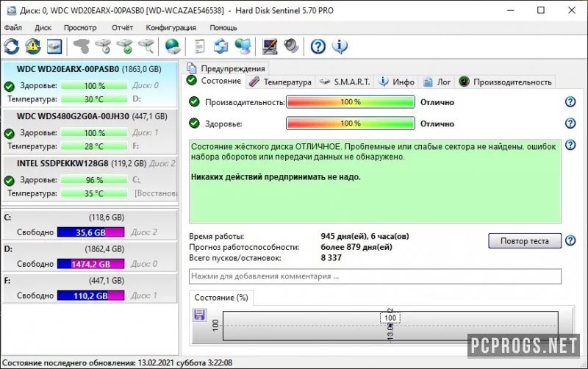
Task: Click the '8 337' start/stop count value
Action: tap(331, 257)
